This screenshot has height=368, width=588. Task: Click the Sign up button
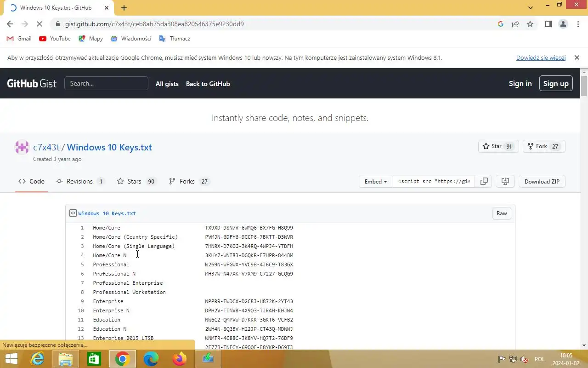(x=556, y=83)
